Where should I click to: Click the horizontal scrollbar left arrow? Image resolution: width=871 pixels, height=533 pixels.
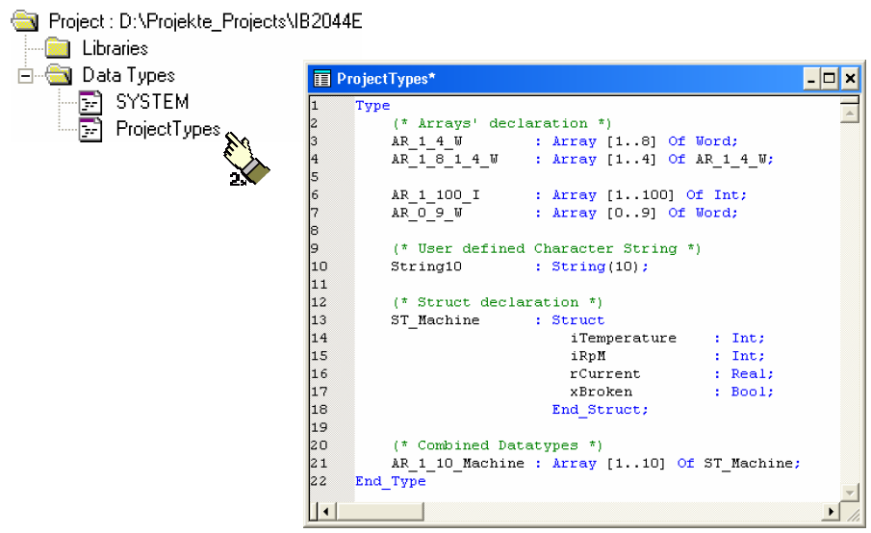pos(326,511)
